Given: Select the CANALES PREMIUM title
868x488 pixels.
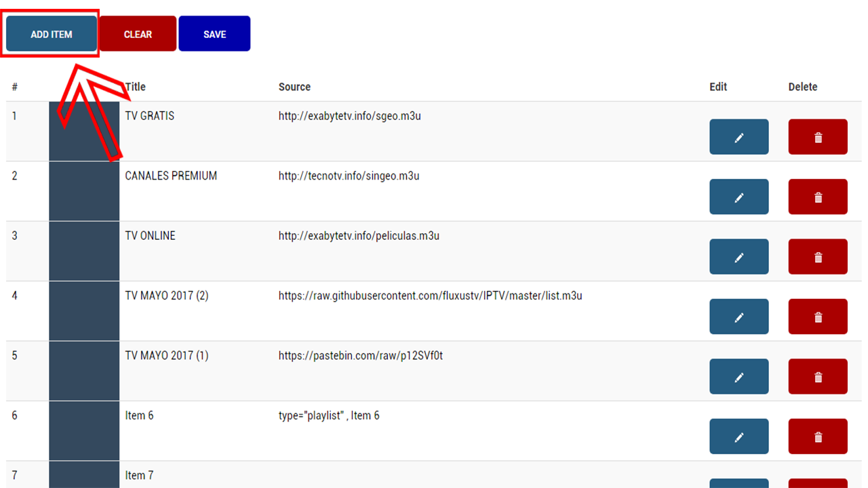Looking at the screenshot, I should coord(171,176).
